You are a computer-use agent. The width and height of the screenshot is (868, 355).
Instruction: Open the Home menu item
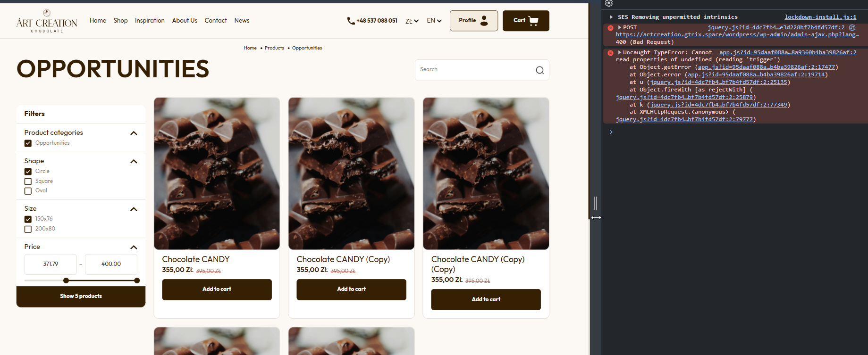[x=98, y=20]
